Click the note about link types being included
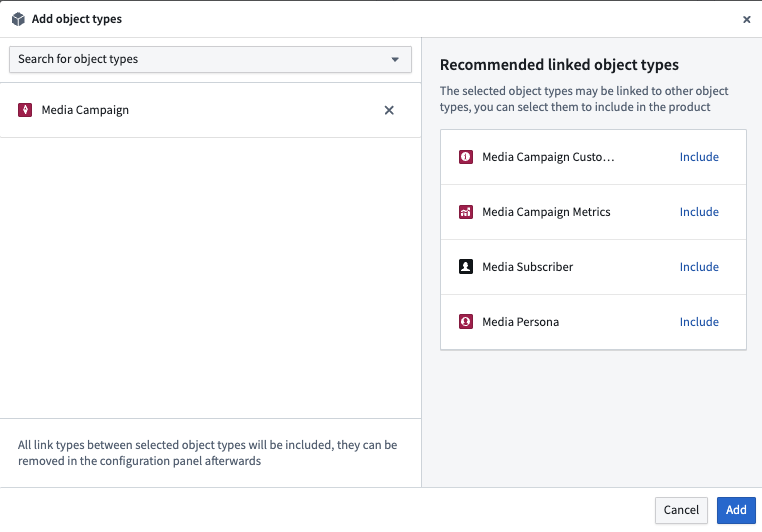 click(x=208, y=453)
